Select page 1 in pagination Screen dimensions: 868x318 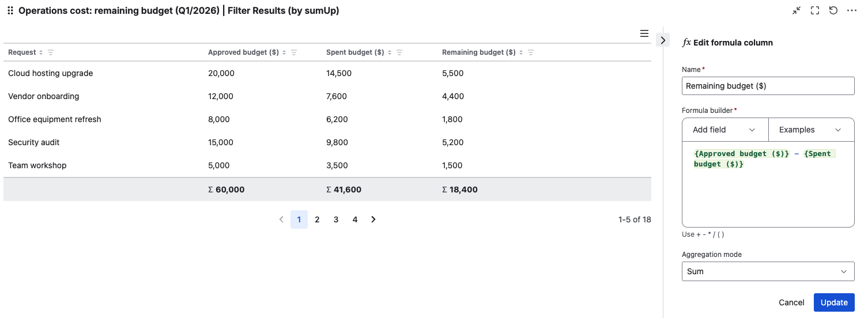(299, 219)
